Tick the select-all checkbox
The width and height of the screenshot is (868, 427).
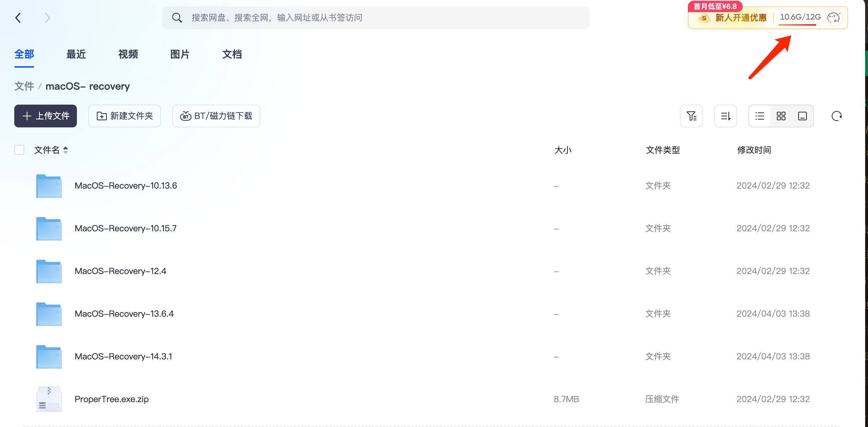[x=19, y=150]
